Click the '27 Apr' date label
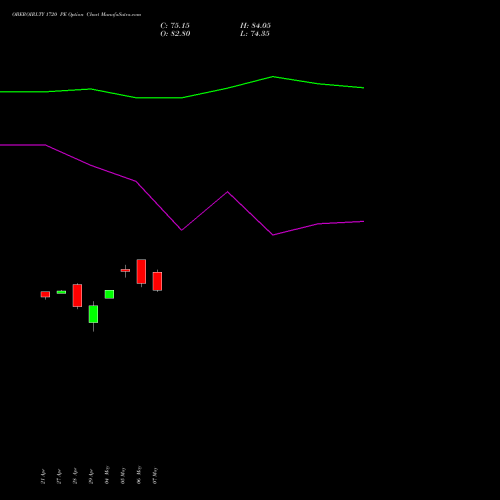Screen dimensions: 500x500 click(x=59, y=476)
